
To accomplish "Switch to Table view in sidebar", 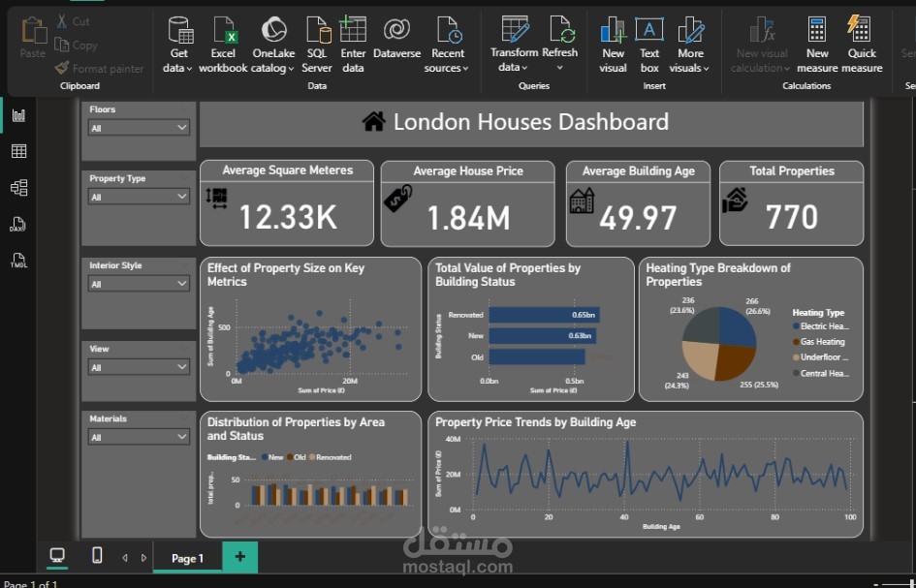I will tap(18, 151).
